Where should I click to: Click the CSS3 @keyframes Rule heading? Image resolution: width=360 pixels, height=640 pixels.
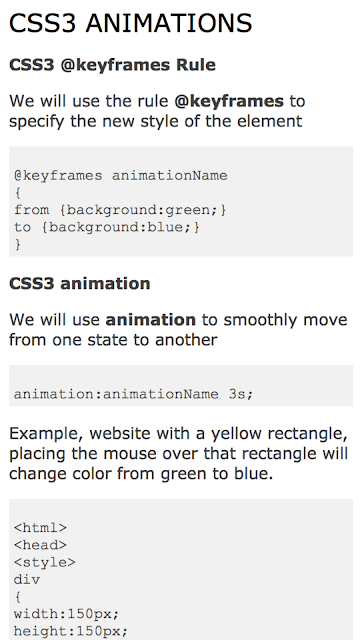tap(112, 65)
